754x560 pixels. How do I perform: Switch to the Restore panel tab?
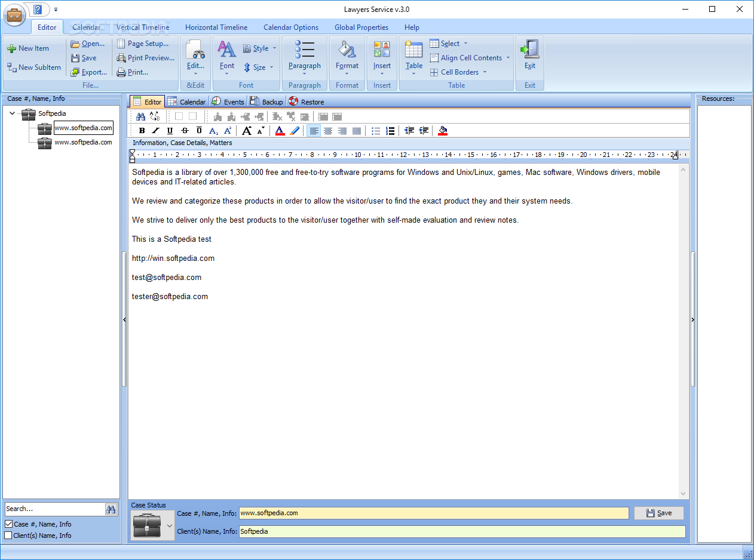coord(306,101)
